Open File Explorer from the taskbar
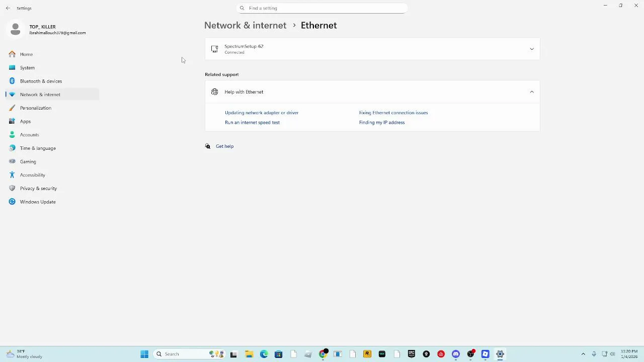 [x=249, y=354]
